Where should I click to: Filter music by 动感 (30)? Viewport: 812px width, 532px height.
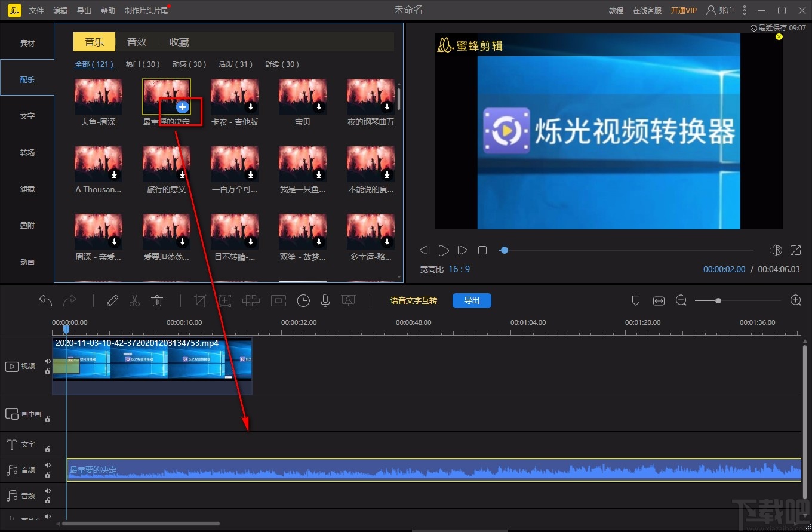tap(189, 64)
